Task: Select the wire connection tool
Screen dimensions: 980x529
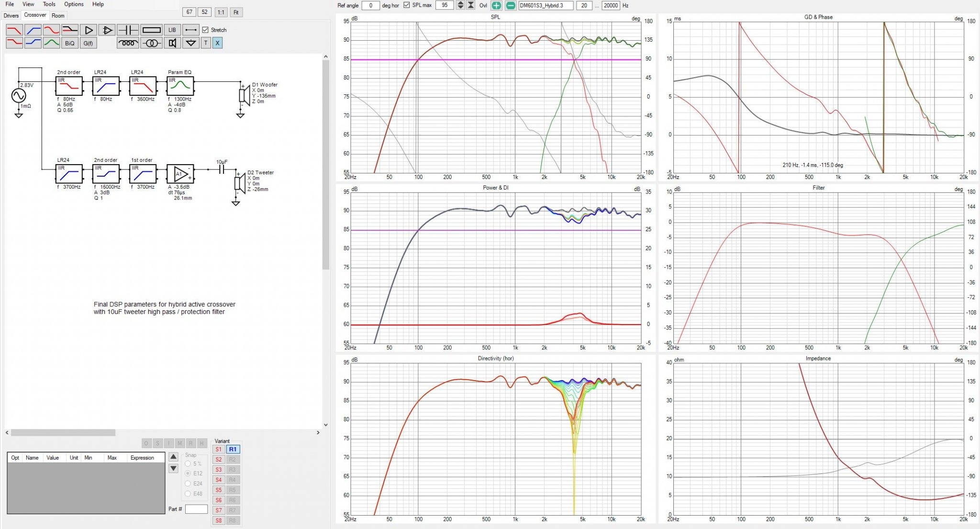Action: coord(191,30)
